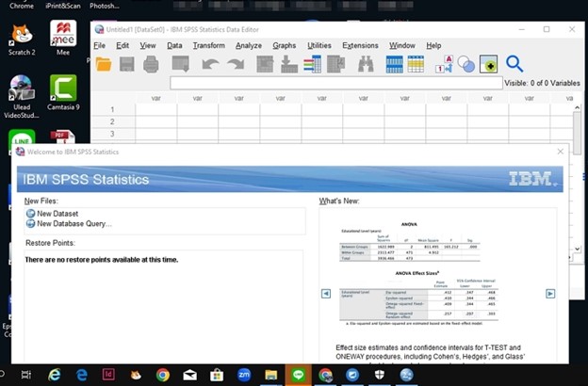This screenshot has height=386, width=588.
Task: Open Camtasia 9 desktop shortcut
Action: click(63, 92)
